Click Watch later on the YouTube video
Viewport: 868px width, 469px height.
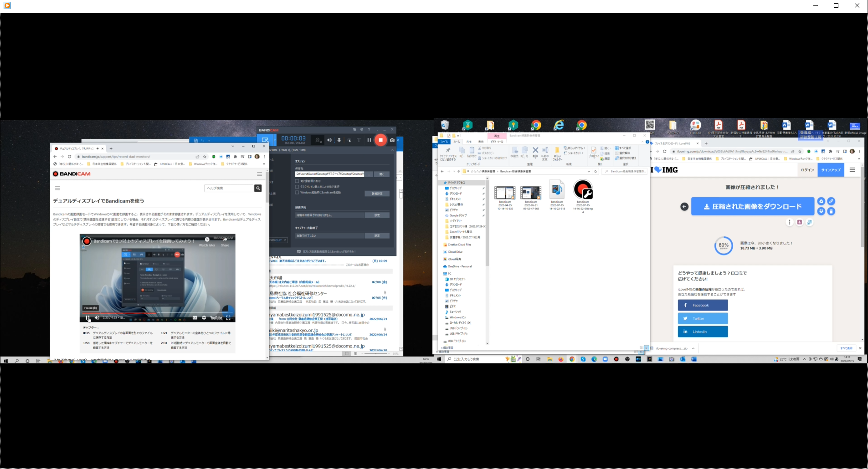point(207,242)
